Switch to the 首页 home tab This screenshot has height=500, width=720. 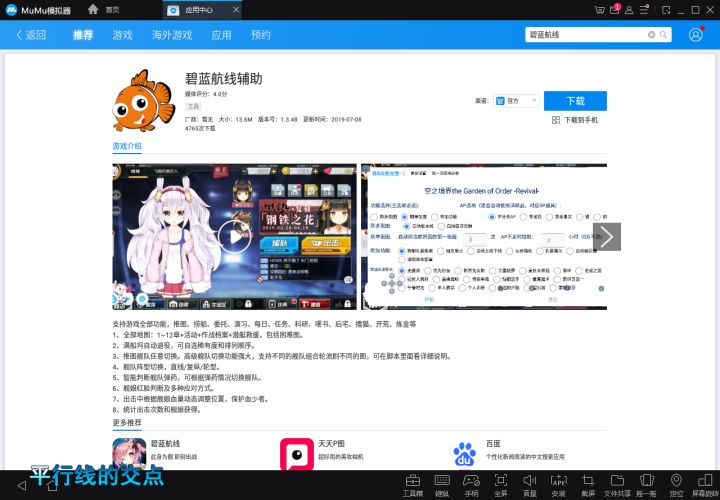click(104, 10)
